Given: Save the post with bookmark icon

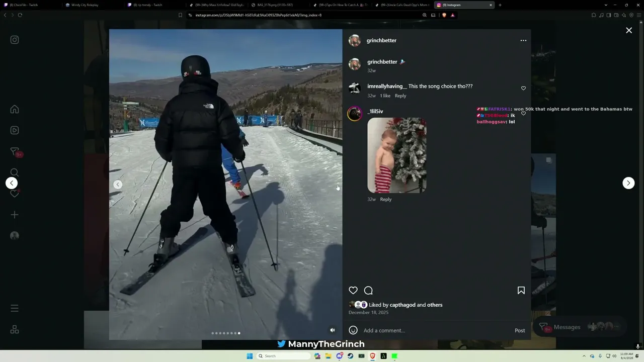Looking at the screenshot, I should pos(521,291).
